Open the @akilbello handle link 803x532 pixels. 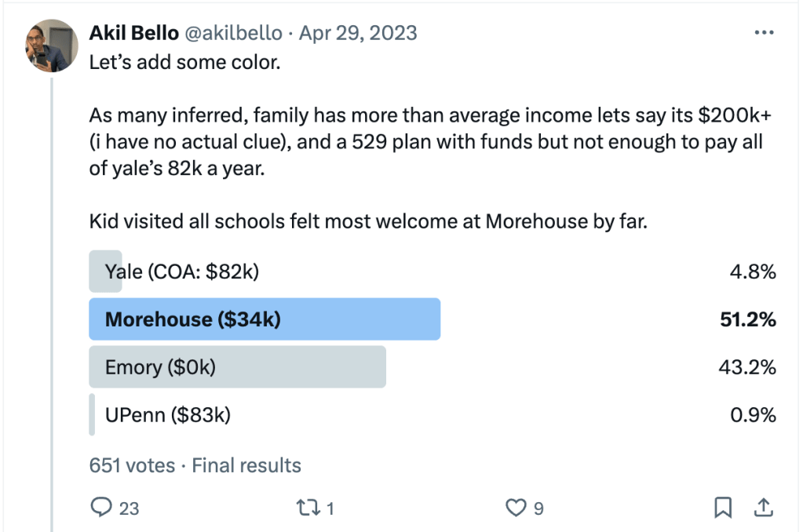(x=232, y=33)
